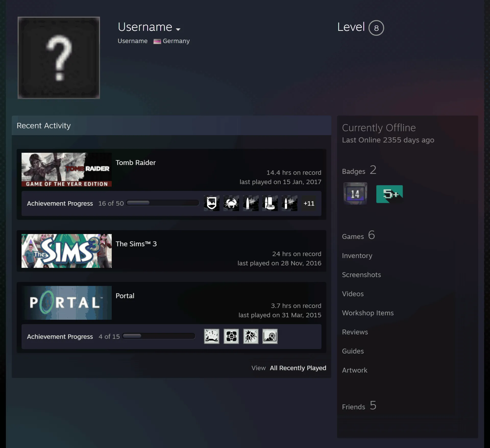Click Portal falling figure achievement icon
490x448 pixels.
coord(212,336)
